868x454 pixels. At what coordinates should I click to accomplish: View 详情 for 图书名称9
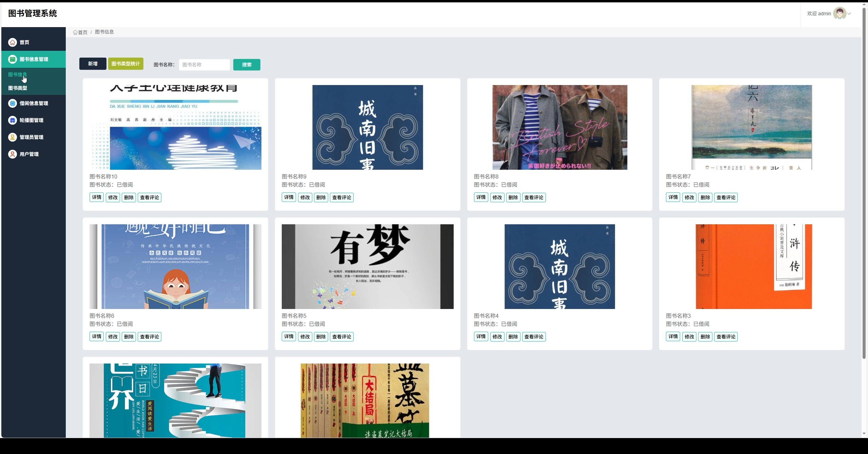click(289, 197)
